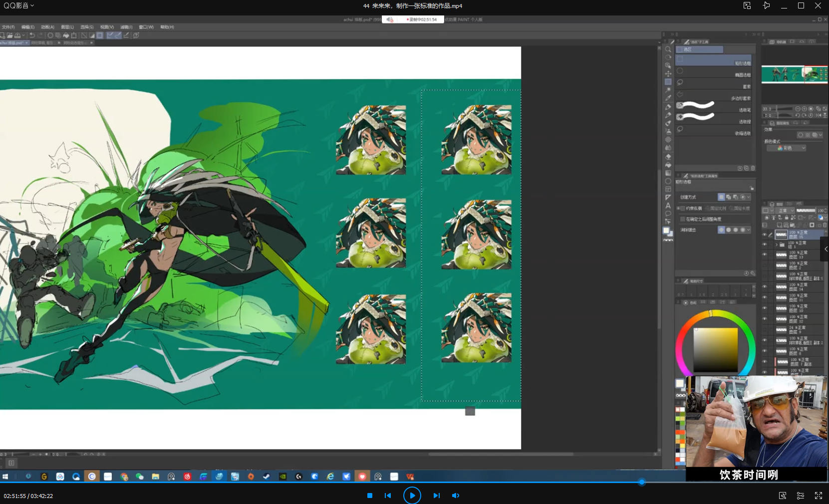Expand the 组 1 layer folder

tap(776, 245)
